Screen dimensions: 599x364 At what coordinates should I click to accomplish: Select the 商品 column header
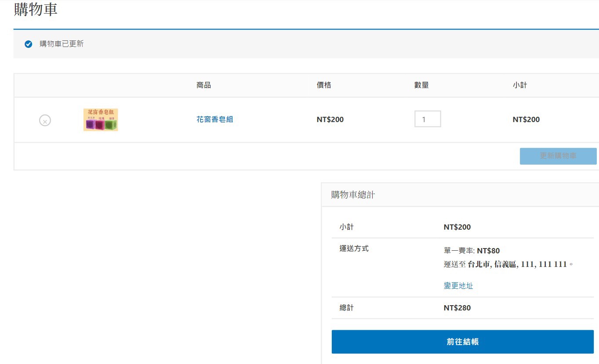pyautogui.click(x=203, y=85)
